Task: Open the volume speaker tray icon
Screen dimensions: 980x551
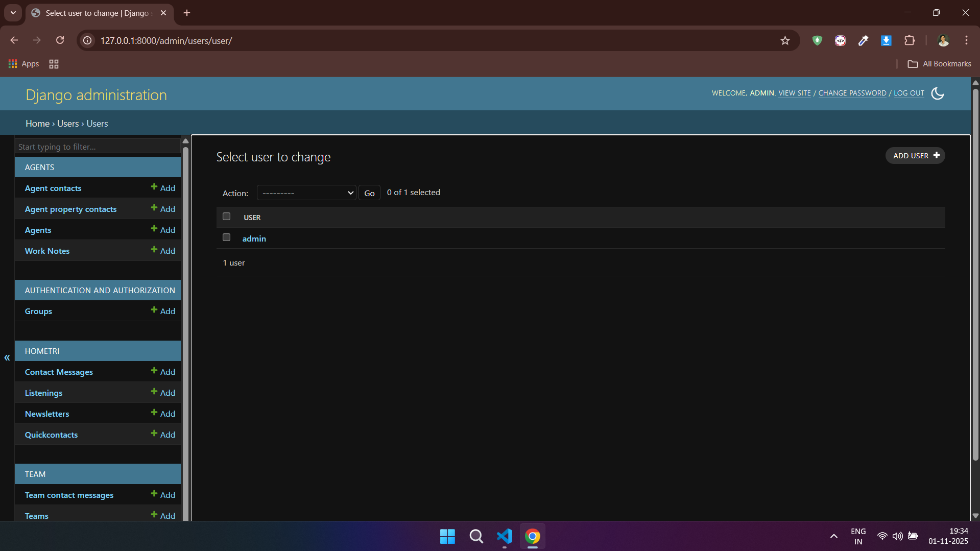Action: click(897, 536)
